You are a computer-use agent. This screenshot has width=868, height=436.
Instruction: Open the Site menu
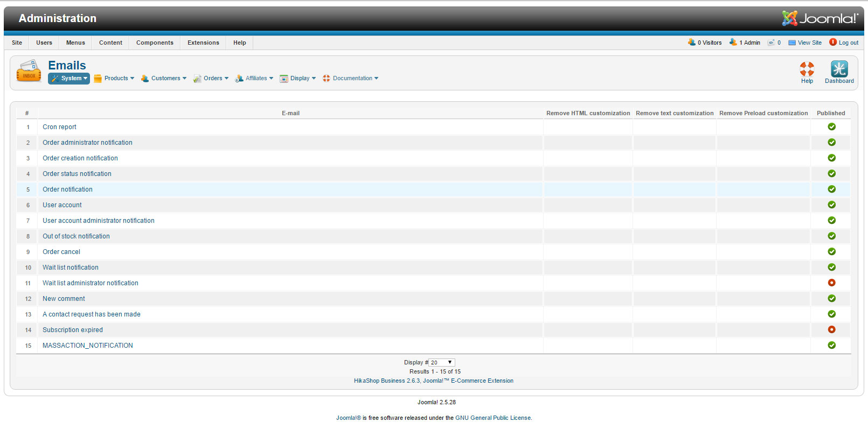coord(17,43)
